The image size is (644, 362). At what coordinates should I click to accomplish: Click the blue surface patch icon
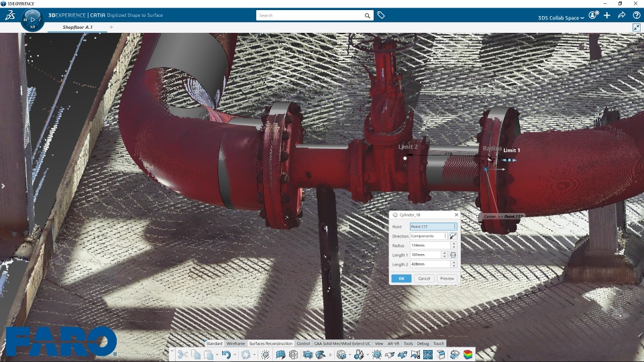click(x=308, y=354)
